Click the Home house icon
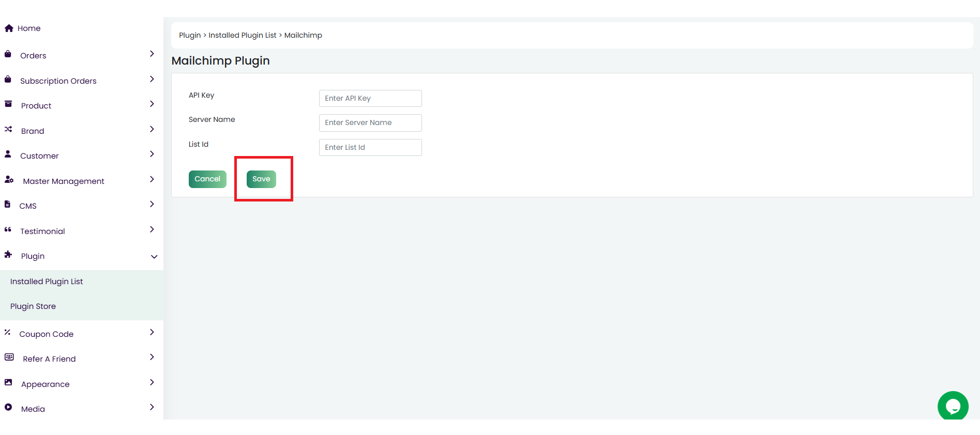Screen dimensions: 980x435 (x=9, y=28)
